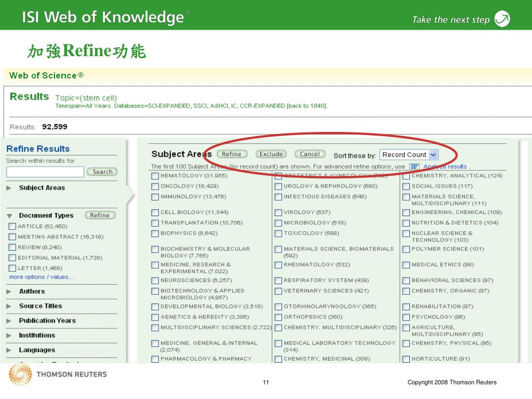Enable the ARTICLE document type checkbox
The image size is (532, 399).
pos(12,227)
